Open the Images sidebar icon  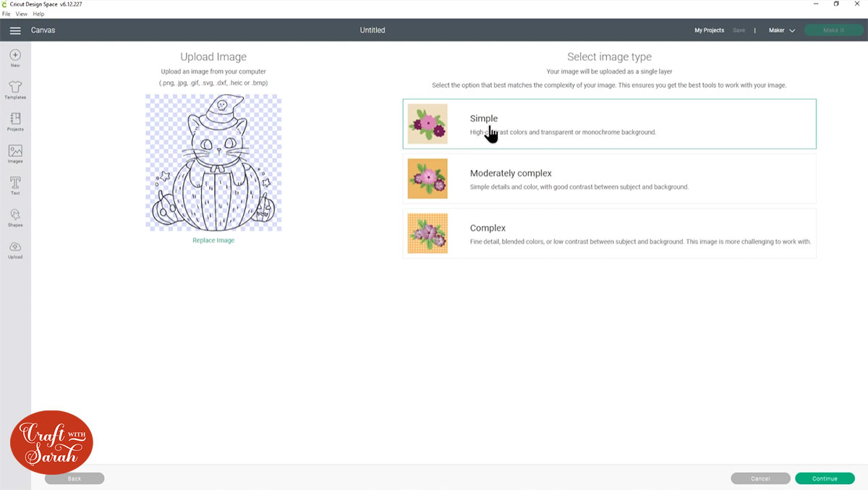pyautogui.click(x=15, y=151)
